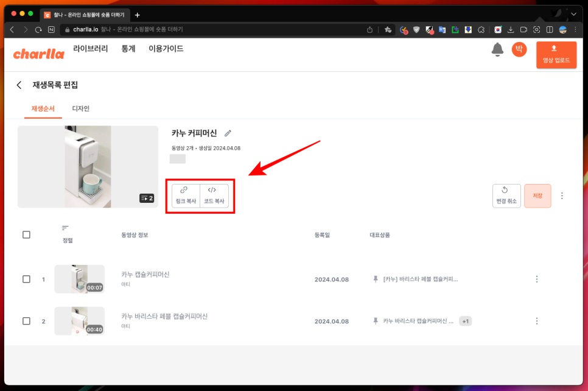The width and height of the screenshot is (588, 391).
Task: Open the 통계 menu
Action: [x=128, y=49]
